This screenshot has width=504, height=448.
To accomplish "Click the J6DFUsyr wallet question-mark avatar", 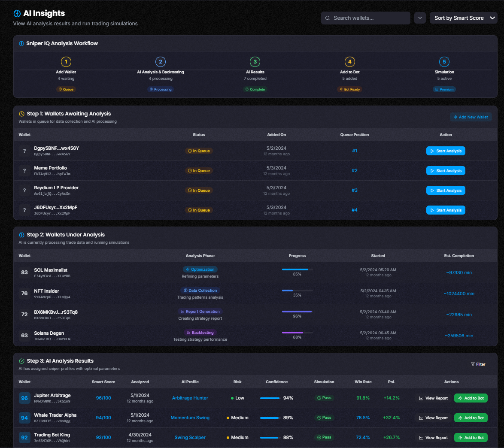I will [x=24, y=210].
